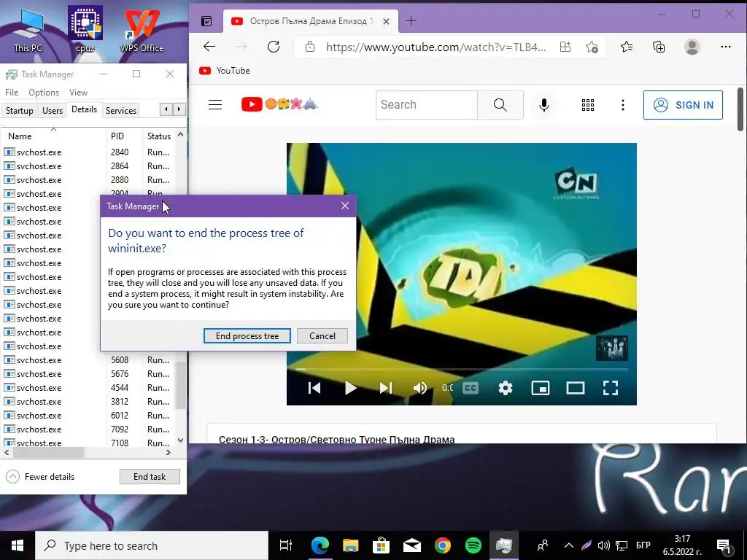Play the YouTube video
This screenshot has width=747, height=560.
click(x=351, y=388)
